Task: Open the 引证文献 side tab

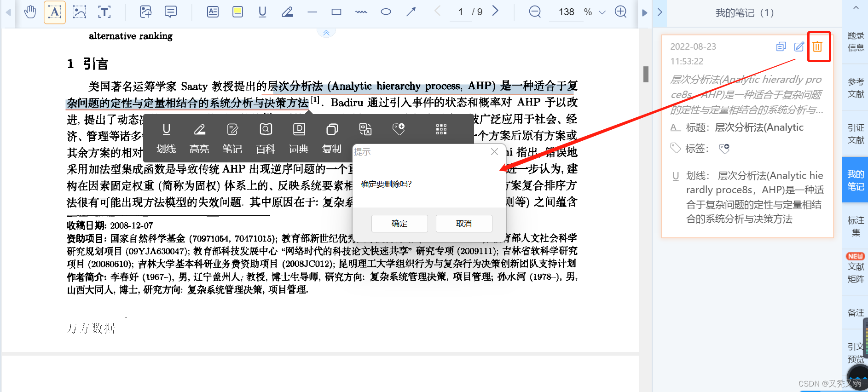Action: click(856, 134)
